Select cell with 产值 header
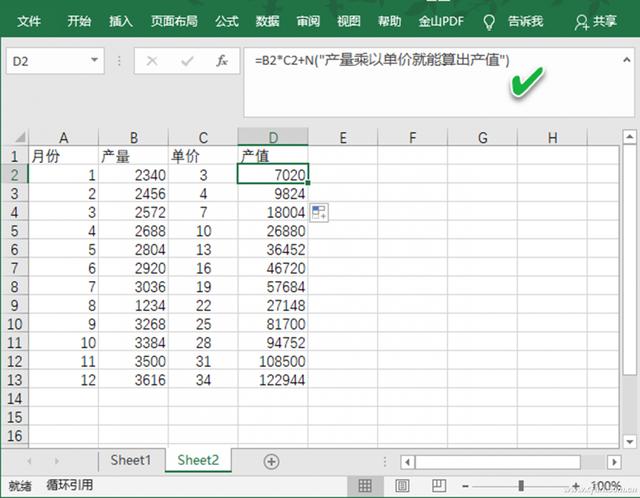The image size is (640, 498). tap(273, 156)
